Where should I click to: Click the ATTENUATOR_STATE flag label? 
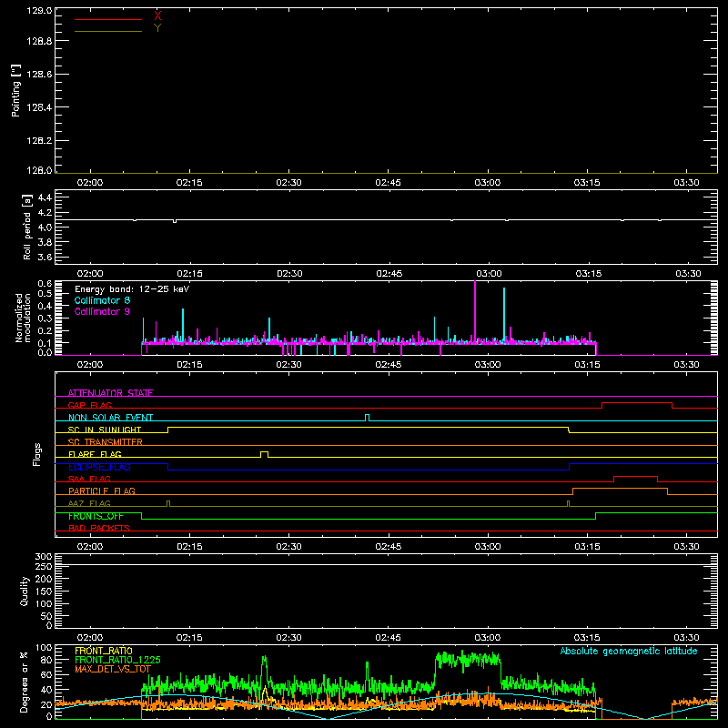tap(110, 393)
